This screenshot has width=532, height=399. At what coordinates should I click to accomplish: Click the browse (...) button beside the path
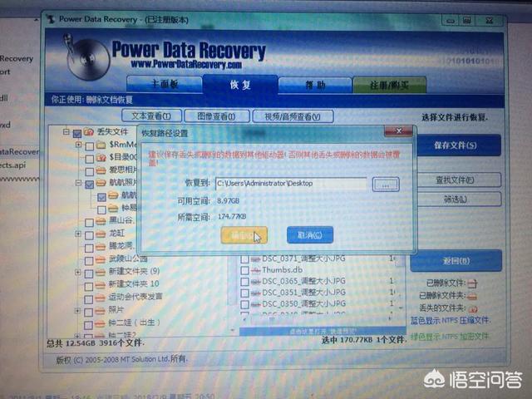pos(385,184)
